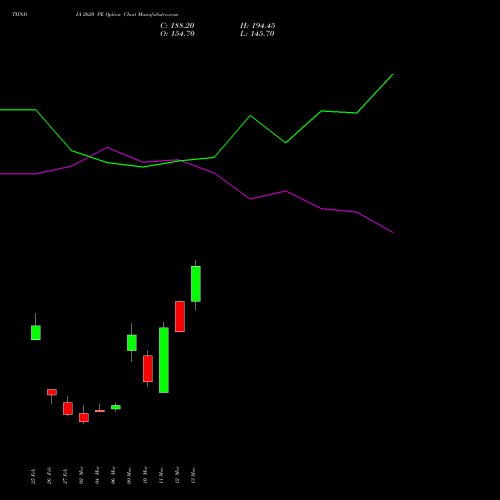Screen dimensions: 500x500
Task: Click the 04 Mar date axis label
Action: tap(97, 476)
